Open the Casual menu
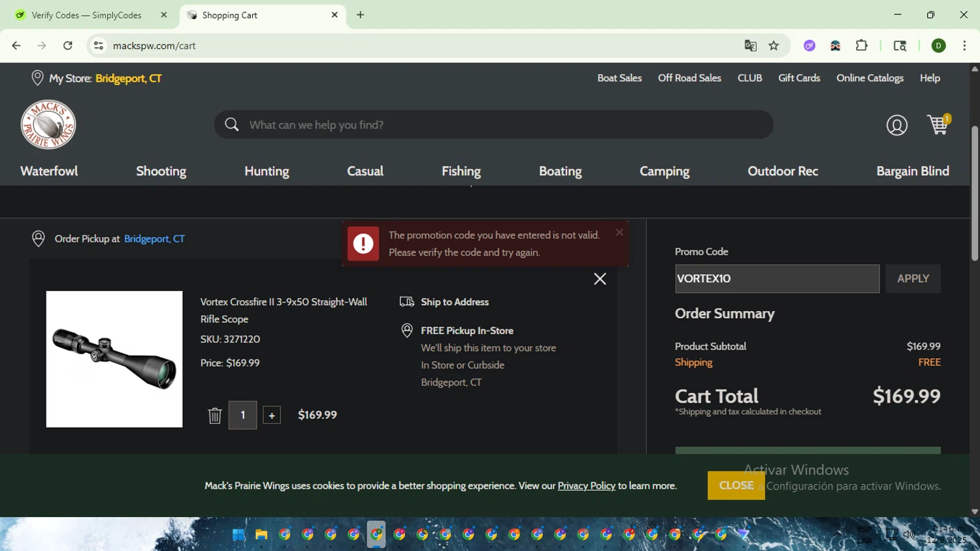980x551 pixels. tap(365, 171)
